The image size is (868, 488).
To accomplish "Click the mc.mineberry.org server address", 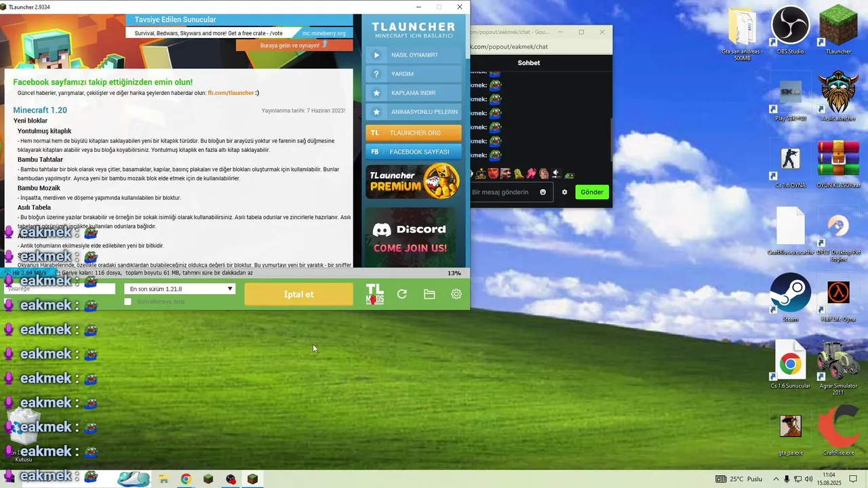I will 323,33.
